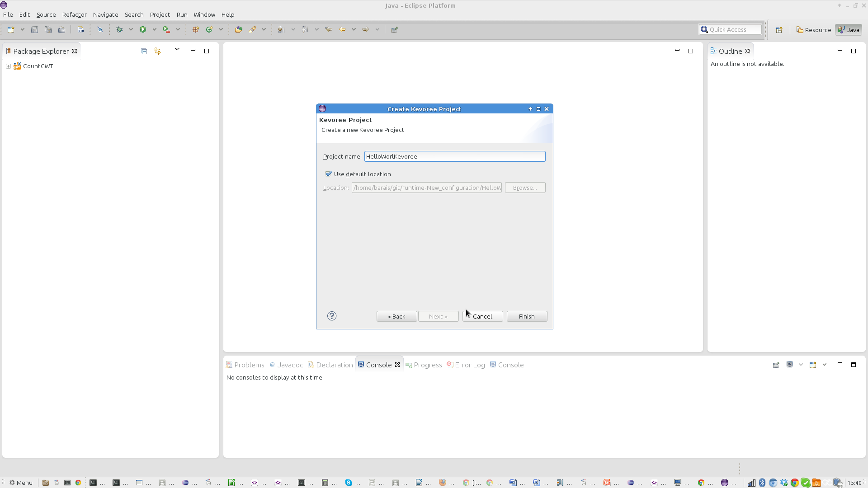Click the Open Type icon

coord(239,29)
